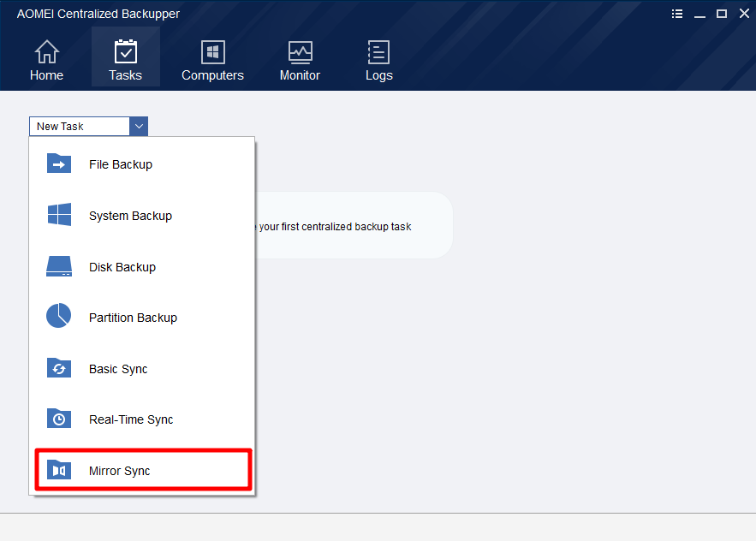This screenshot has height=541, width=756.
Task: Click the File Backup folder icon
Action: (x=59, y=164)
